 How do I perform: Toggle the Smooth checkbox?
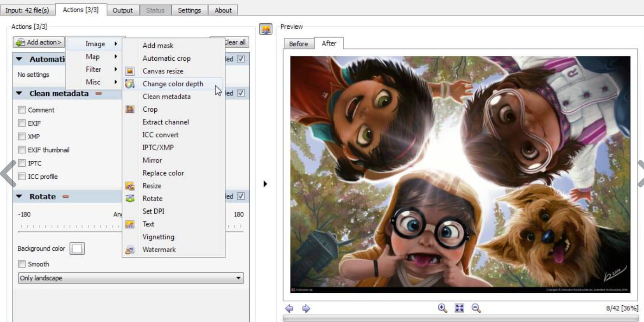point(22,264)
